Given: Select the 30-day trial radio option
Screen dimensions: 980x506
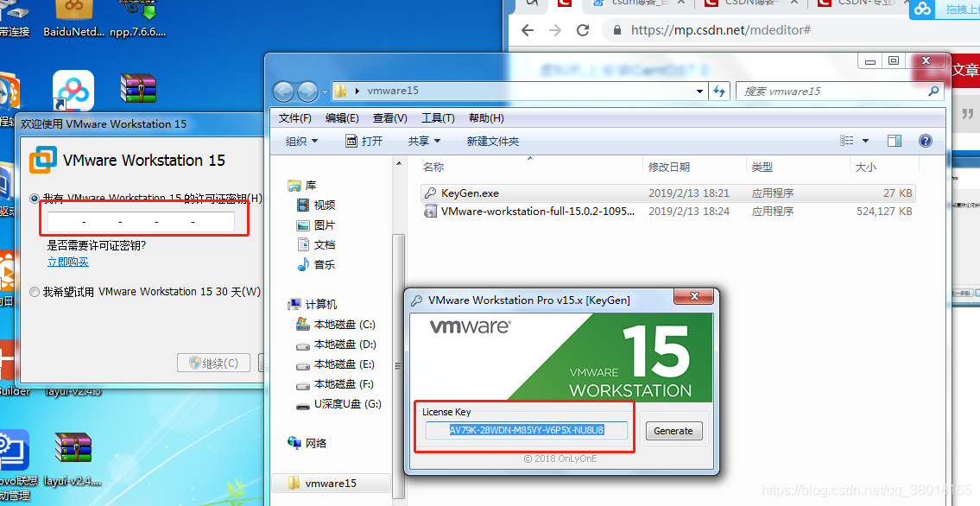Looking at the screenshot, I should point(35,292).
